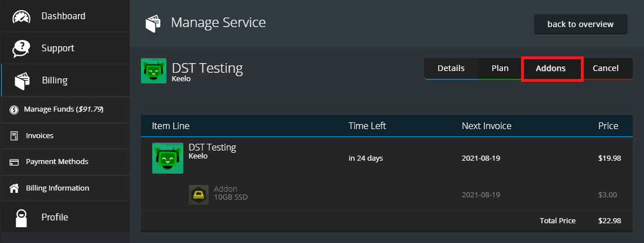The width and height of the screenshot is (644, 243).
Task: Select the Billing wallet icon in sidebar
Action: click(x=22, y=81)
